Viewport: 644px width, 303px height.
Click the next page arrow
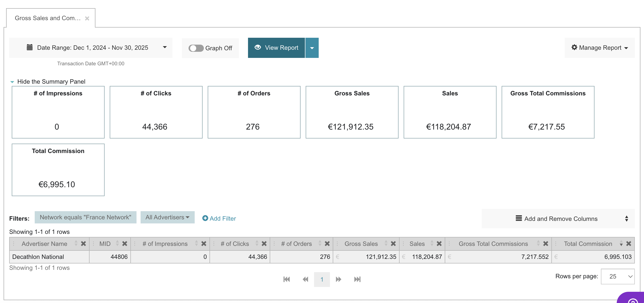click(339, 279)
